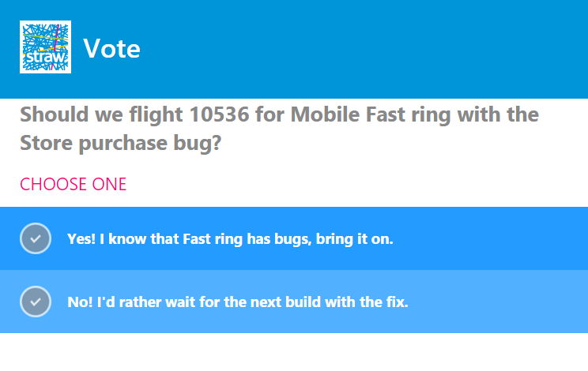Click the CHOOSE ONE label
Screen dimensions: 588x371
tap(73, 184)
